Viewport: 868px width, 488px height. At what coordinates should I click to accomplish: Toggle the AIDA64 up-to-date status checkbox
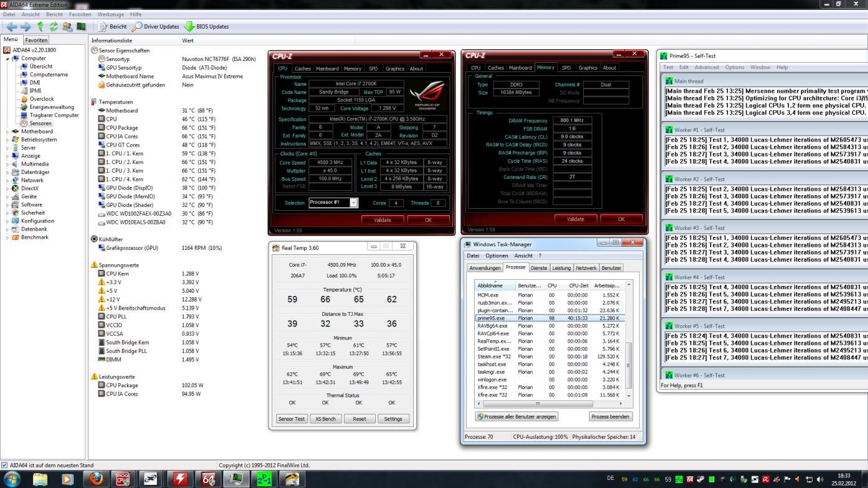point(5,465)
